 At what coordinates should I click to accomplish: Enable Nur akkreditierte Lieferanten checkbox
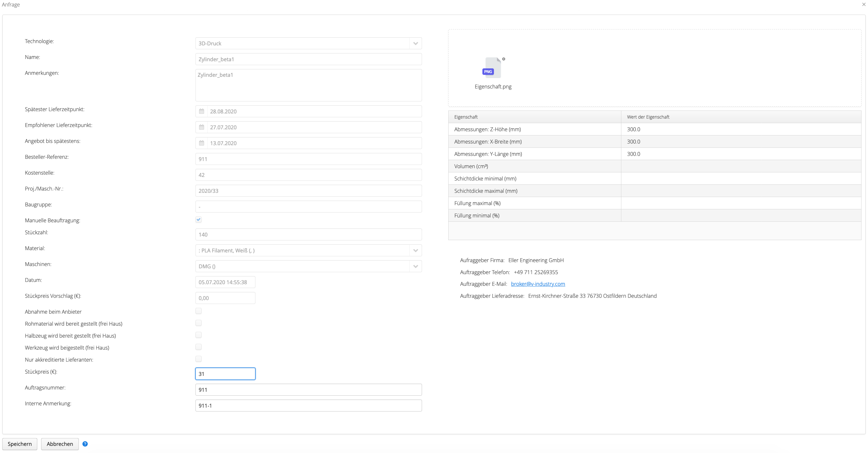(x=198, y=359)
